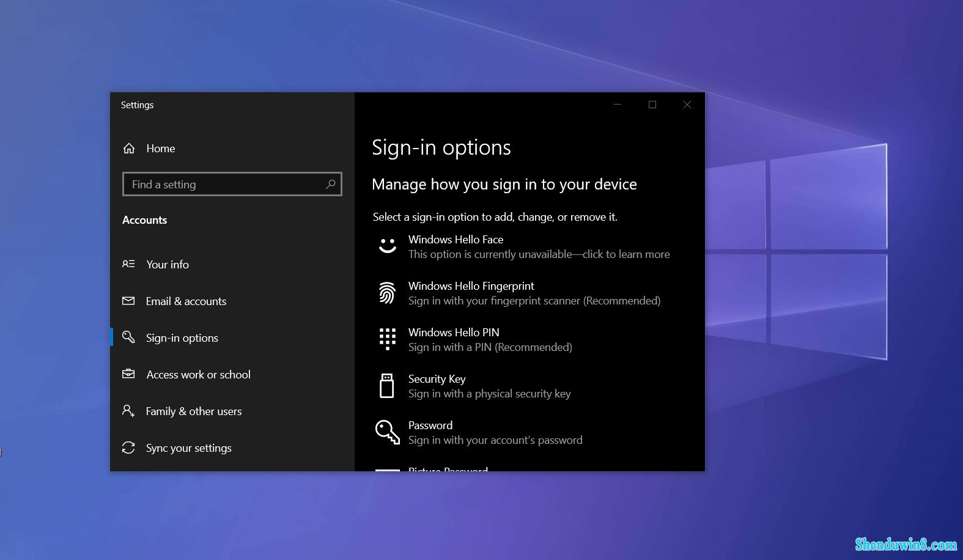This screenshot has width=963, height=560.
Task: Click 'Sign in with your account's password' text
Action: [x=495, y=440]
